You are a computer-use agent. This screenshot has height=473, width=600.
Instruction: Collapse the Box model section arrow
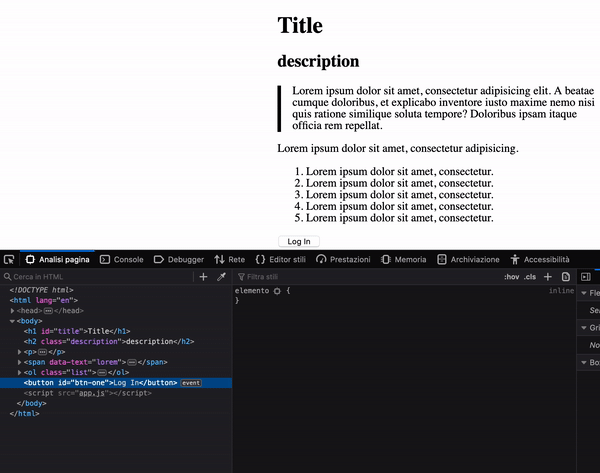coord(584,362)
